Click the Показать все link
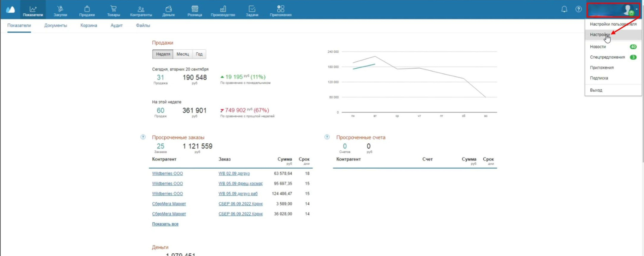 click(x=165, y=224)
